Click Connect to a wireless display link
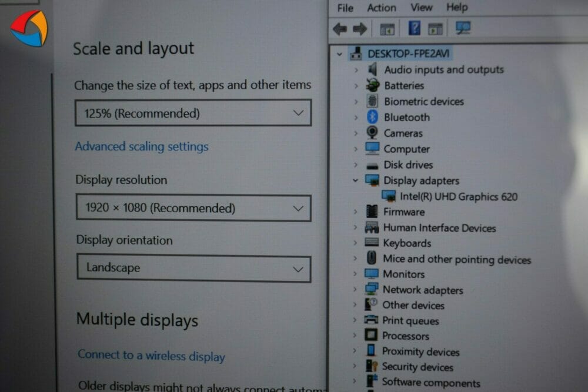The image size is (588, 392). click(152, 356)
